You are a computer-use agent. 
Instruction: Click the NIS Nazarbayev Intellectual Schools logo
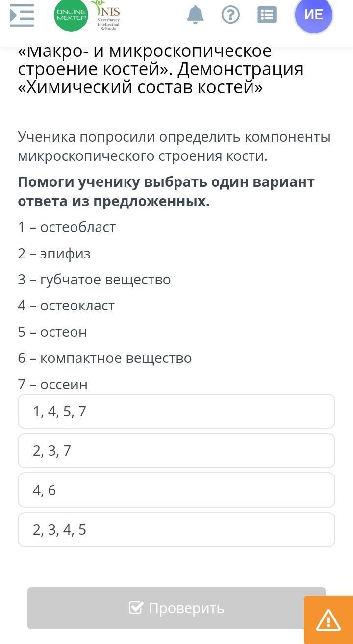coord(107,16)
